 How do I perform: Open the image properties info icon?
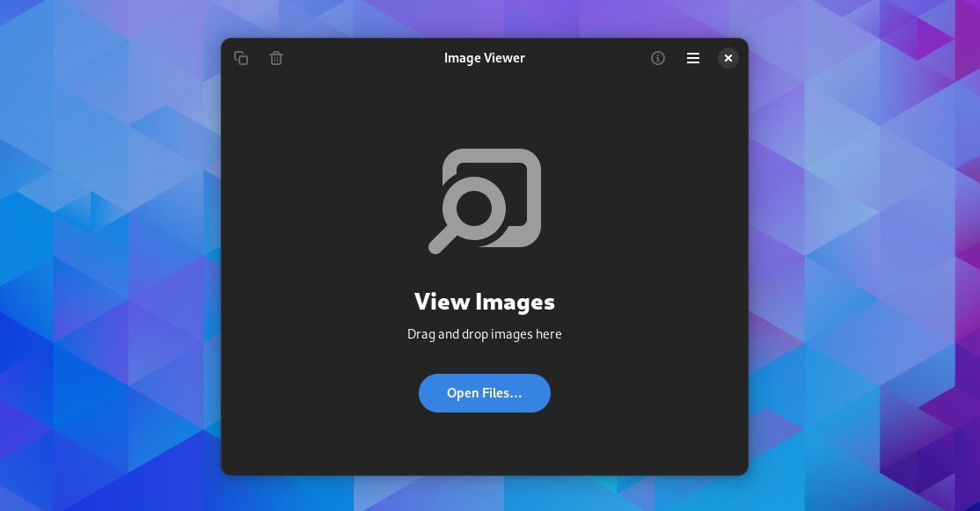[x=658, y=58]
